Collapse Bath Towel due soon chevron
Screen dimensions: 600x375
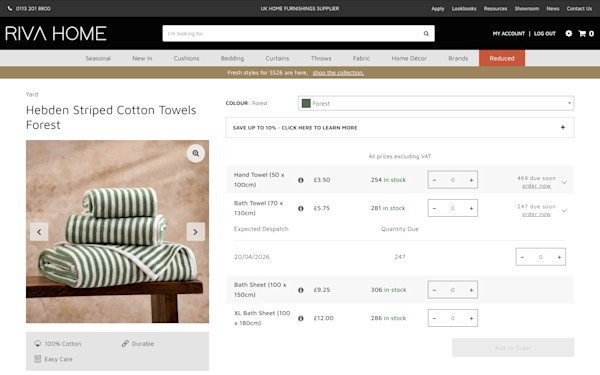(x=564, y=211)
